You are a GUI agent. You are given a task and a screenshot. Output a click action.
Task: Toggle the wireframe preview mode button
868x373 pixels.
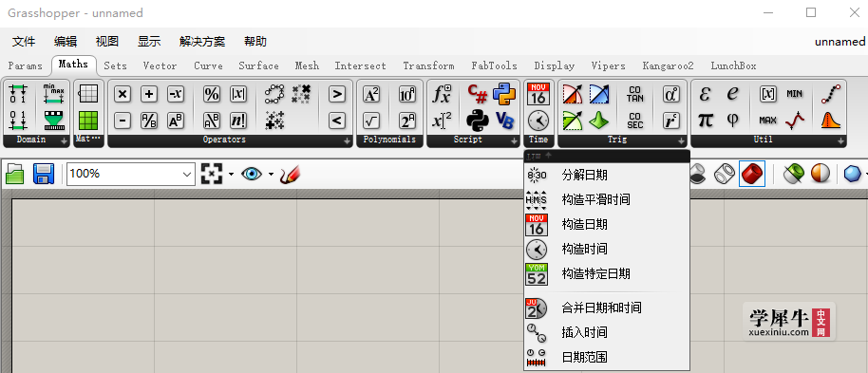[x=724, y=174]
